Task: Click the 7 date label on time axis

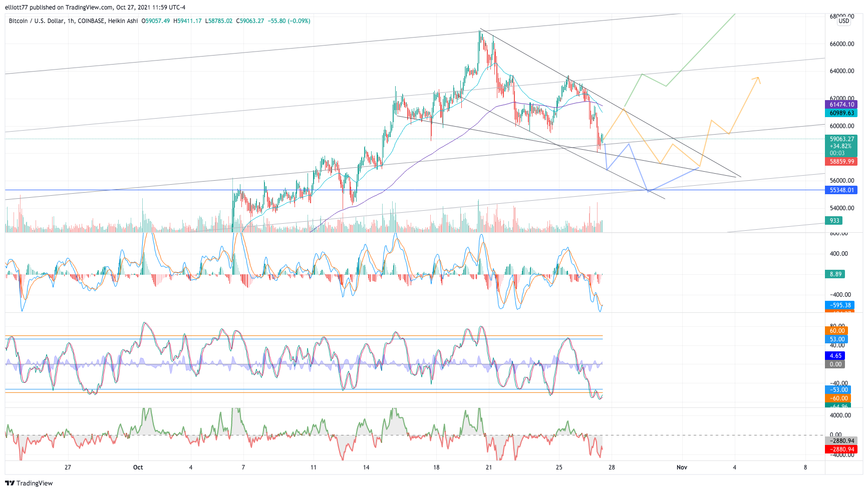Action: point(243,467)
